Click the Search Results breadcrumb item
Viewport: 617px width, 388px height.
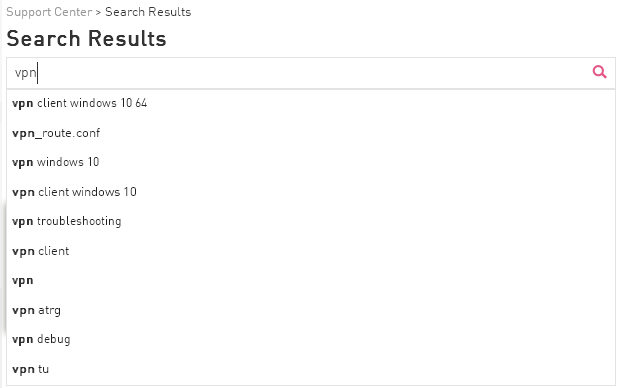coord(148,12)
